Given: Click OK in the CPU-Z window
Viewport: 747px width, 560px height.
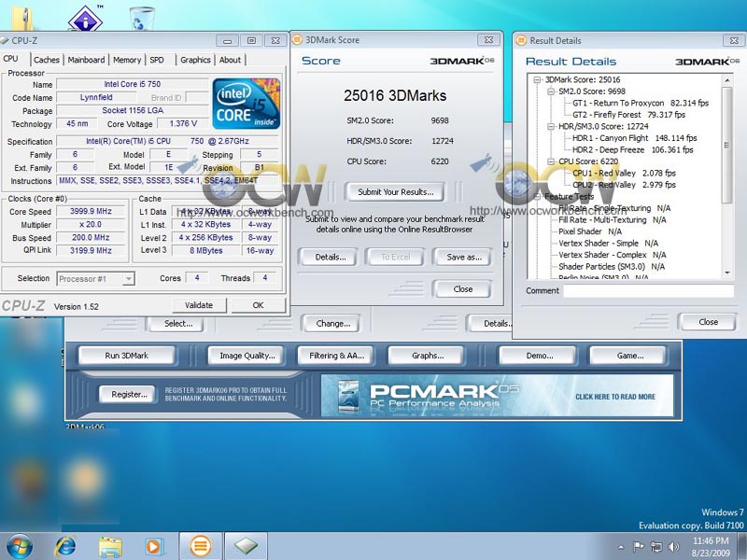Looking at the screenshot, I should click(259, 305).
